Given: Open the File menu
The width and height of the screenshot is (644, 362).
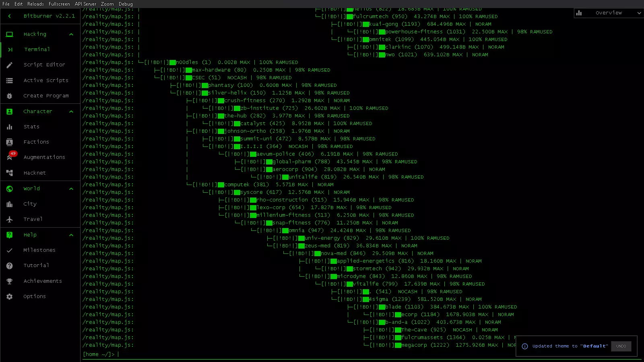Looking at the screenshot, I should tap(6, 4).
